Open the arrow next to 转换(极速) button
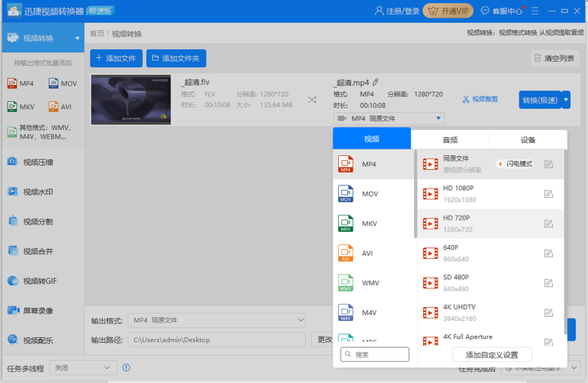 click(566, 100)
